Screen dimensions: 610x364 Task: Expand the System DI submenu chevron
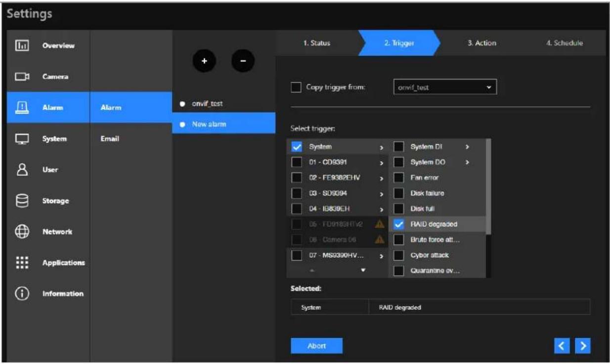coord(467,147)
